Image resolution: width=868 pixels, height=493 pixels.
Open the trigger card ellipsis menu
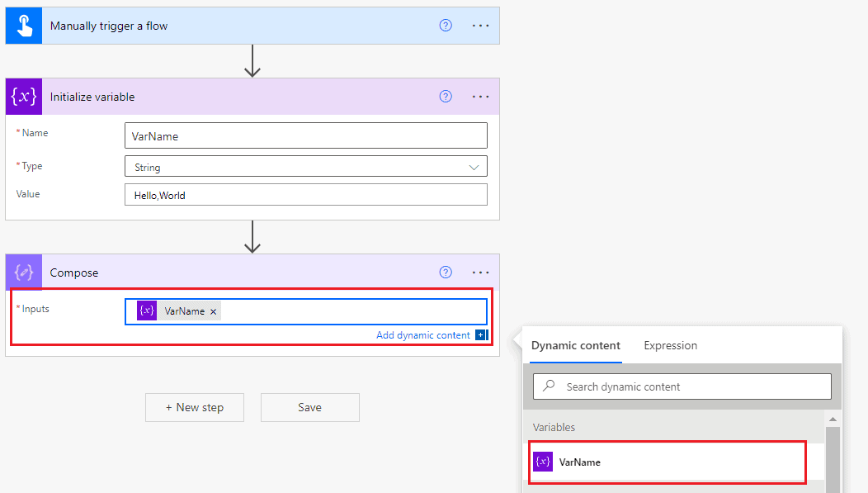480,25
